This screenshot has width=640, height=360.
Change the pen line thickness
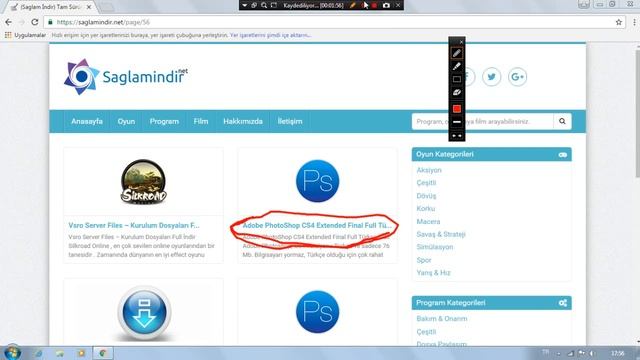tap(457, 122)
